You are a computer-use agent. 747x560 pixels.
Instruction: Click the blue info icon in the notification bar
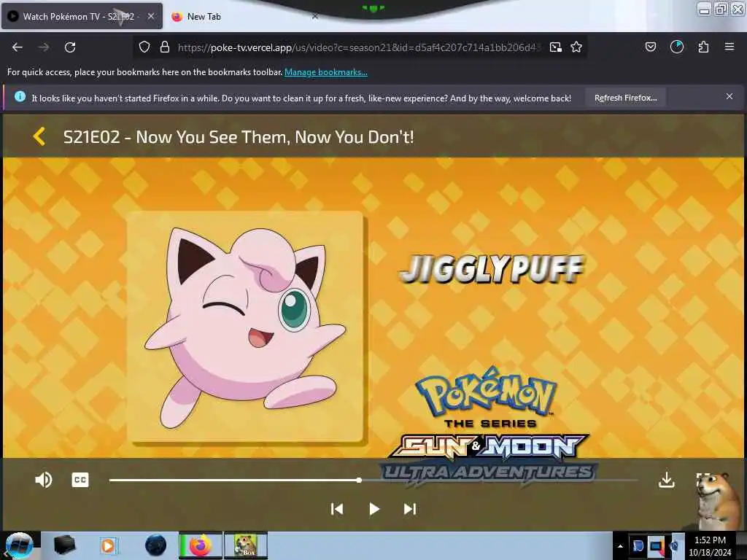tap(20, 97)
